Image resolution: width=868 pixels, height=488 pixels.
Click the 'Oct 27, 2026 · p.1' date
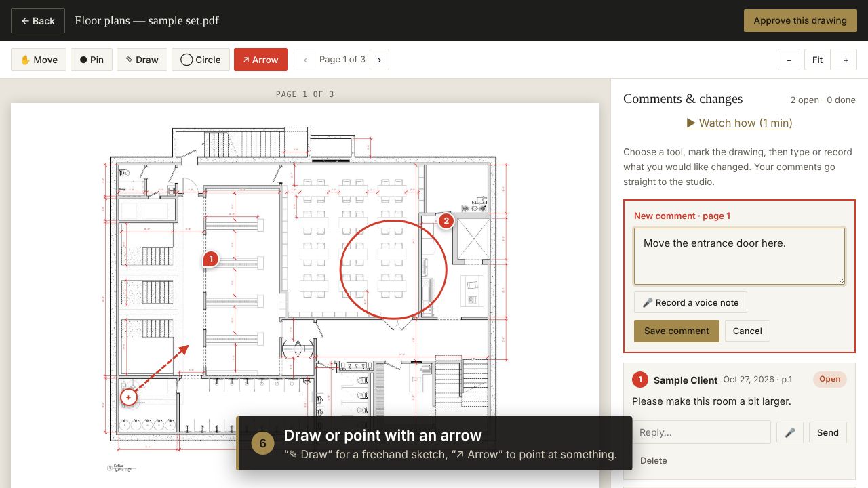coord(757,380)
